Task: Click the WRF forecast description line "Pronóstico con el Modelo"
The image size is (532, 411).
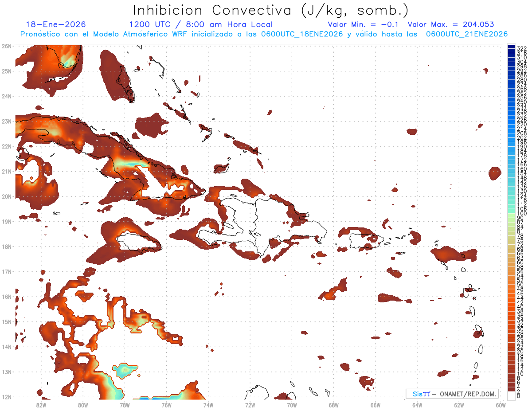Action: pyautogui.click(x=264, y=34)
